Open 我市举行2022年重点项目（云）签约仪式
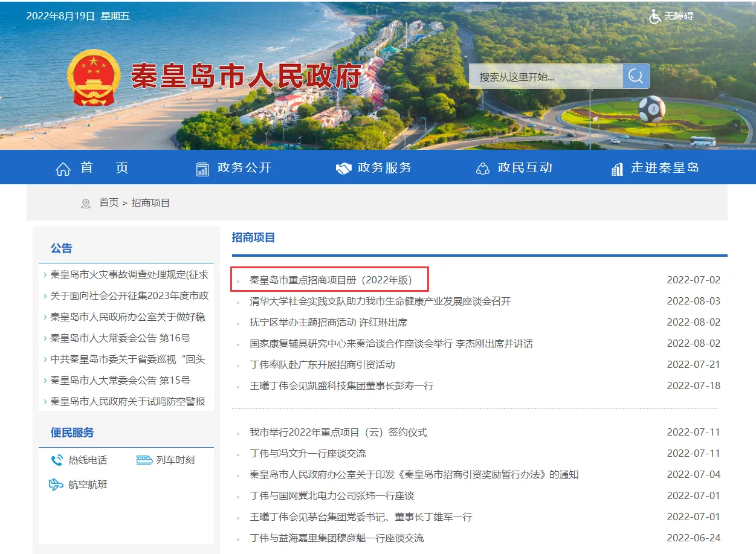This screenshot has height=554, width=756. (x=338, y=432)
